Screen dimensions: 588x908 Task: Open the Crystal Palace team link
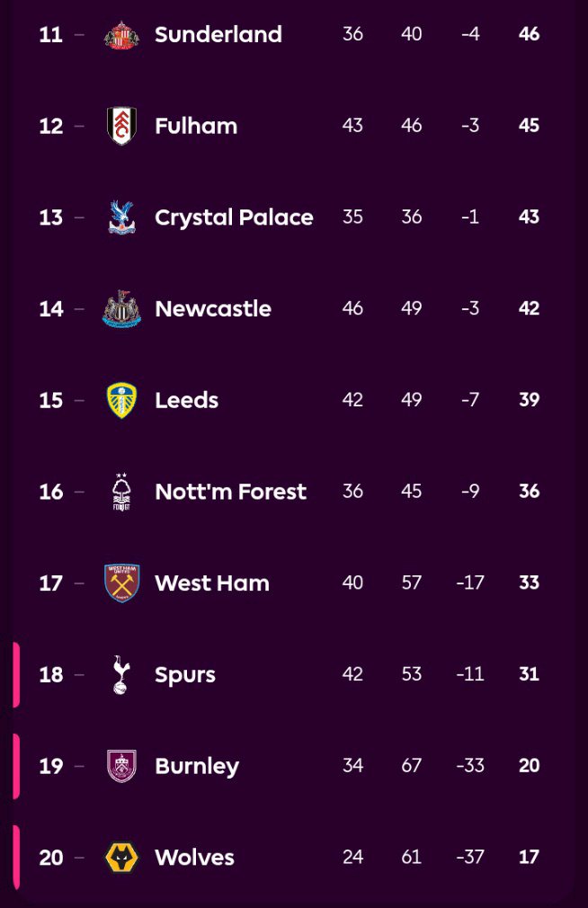pos(234,218)
